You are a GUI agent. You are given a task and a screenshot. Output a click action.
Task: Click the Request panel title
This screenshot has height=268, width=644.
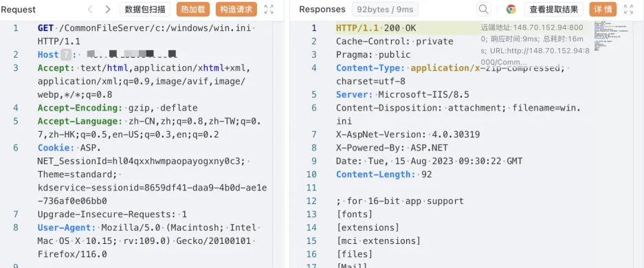(18, 10)
